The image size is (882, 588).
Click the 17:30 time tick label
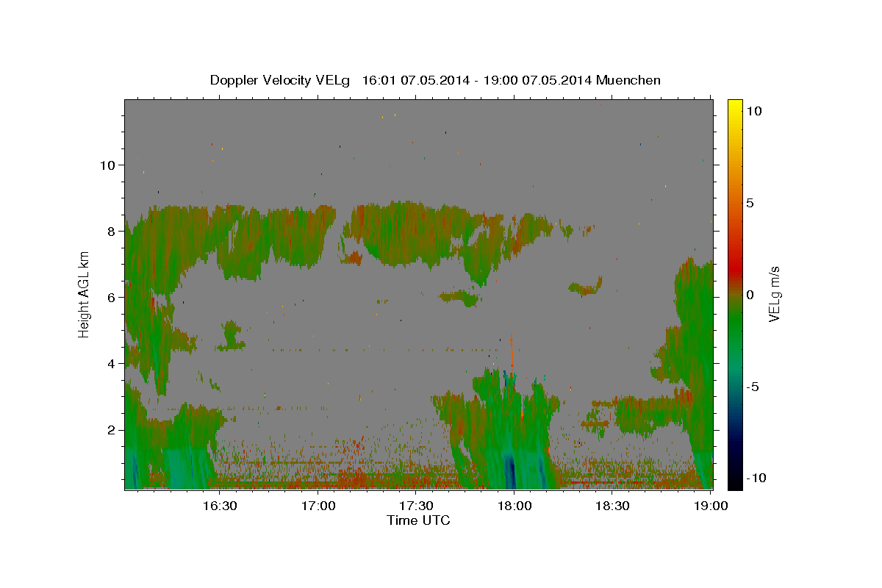[417, 506]
